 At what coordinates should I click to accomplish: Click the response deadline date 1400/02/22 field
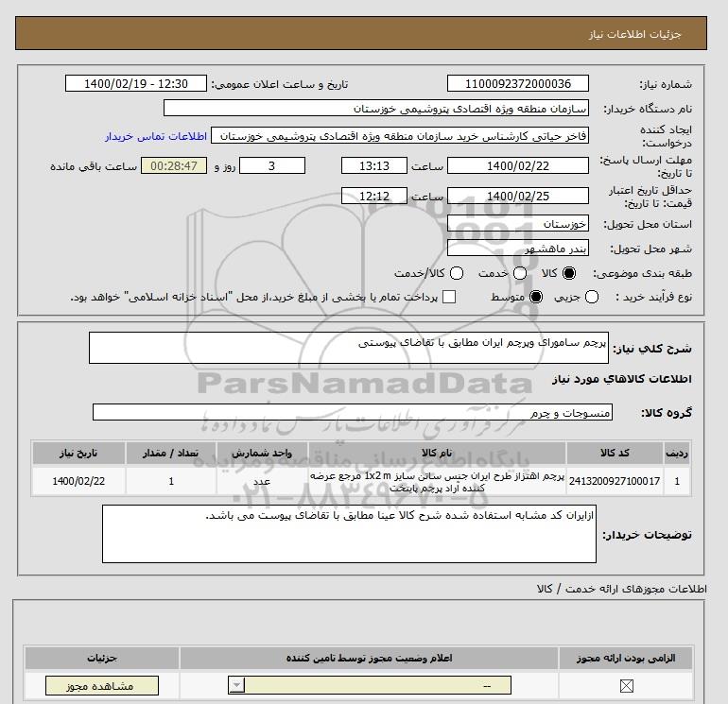518,165
